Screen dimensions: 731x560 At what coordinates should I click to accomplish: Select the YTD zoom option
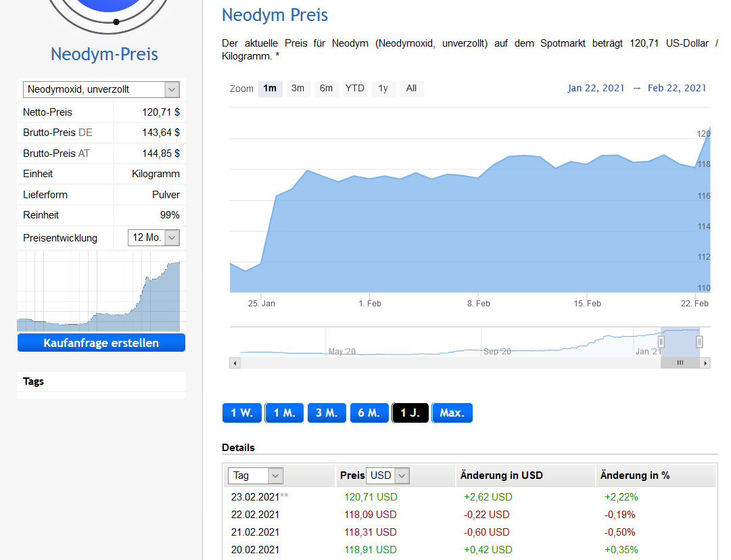click(x=355, y=89)
